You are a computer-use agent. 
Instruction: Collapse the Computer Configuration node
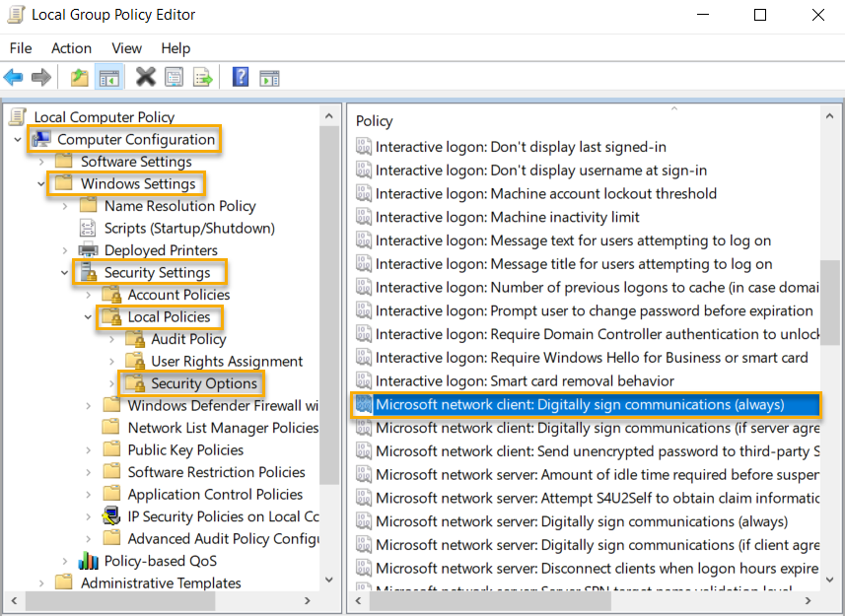17,140
